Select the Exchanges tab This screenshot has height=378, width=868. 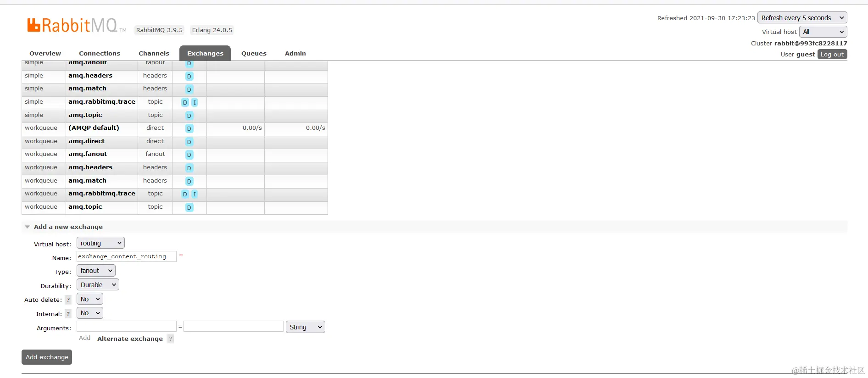click(205, 53)
